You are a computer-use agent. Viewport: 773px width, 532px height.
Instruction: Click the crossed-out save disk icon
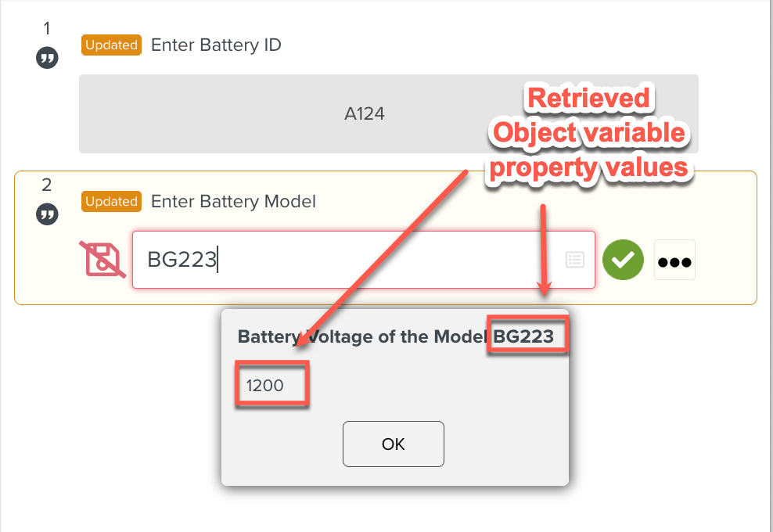[102, 261]
